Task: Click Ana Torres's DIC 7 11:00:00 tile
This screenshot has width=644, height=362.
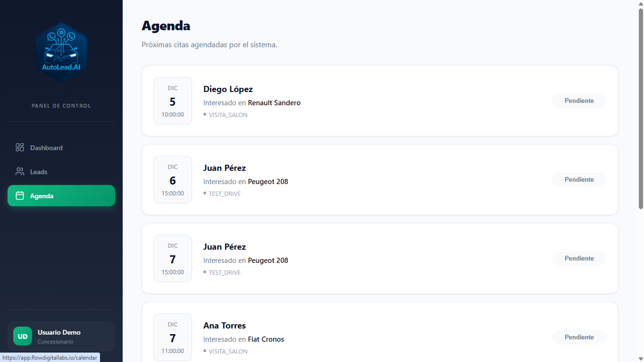Action: point(173,337)
